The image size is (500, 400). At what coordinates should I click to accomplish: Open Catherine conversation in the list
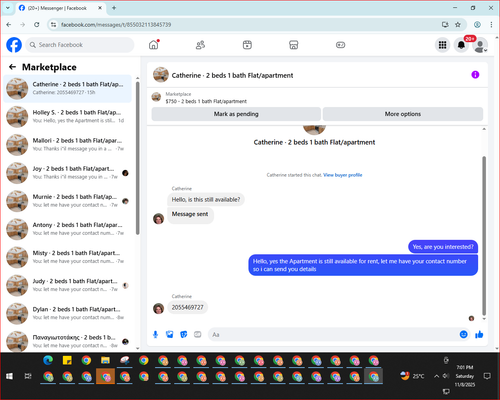(67, 89)
